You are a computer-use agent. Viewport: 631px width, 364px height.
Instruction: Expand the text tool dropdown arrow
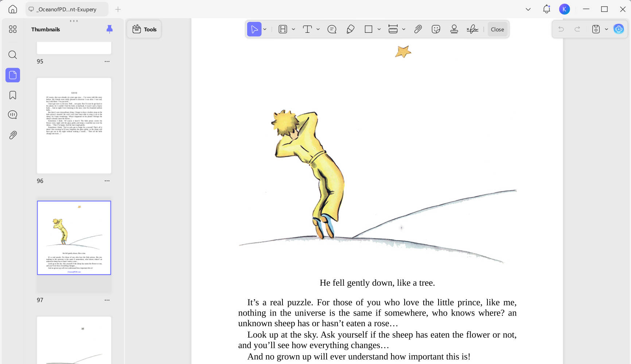click(x=318, y=29)
